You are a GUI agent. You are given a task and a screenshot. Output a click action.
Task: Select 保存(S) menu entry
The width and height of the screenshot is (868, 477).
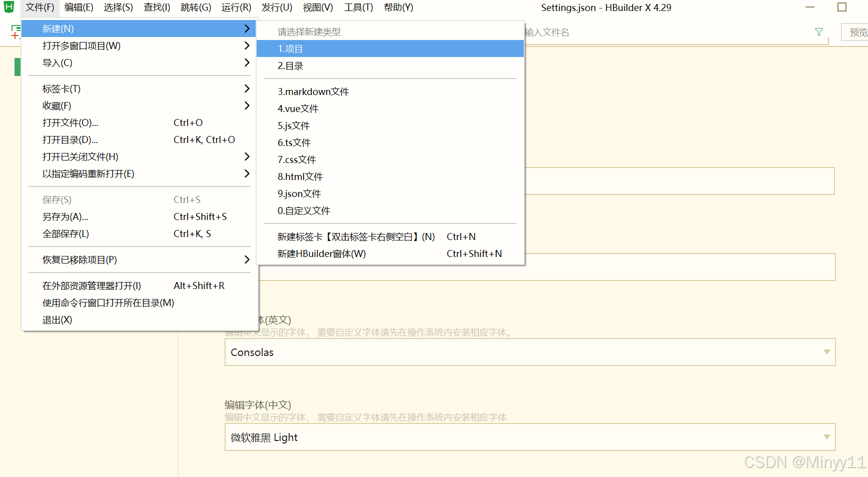tap(140, 200)
